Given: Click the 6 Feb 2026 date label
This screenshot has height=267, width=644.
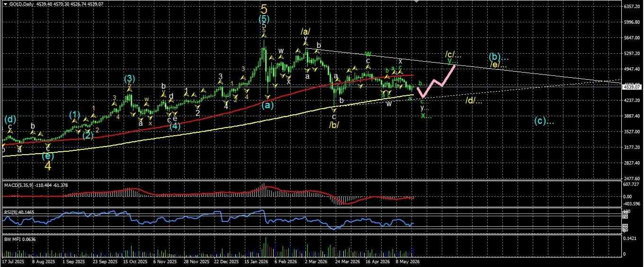Looking at the screenshot, I should (x=285, y=261).
